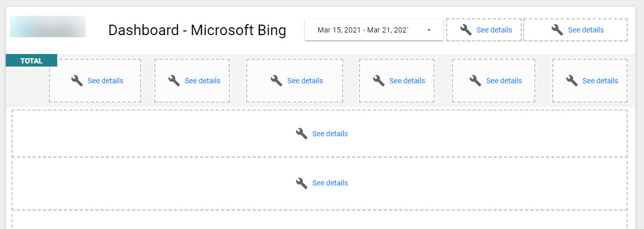Click wrench icon in lower full-width panel
Image resolution: width=644 pixels, height=229 pixels.
tap(302, 183)
